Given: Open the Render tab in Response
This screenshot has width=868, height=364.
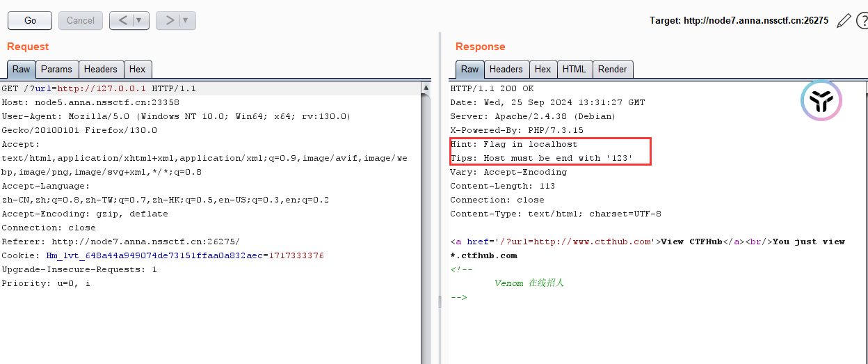Looking at the screenshot, I should coord(612,69).
